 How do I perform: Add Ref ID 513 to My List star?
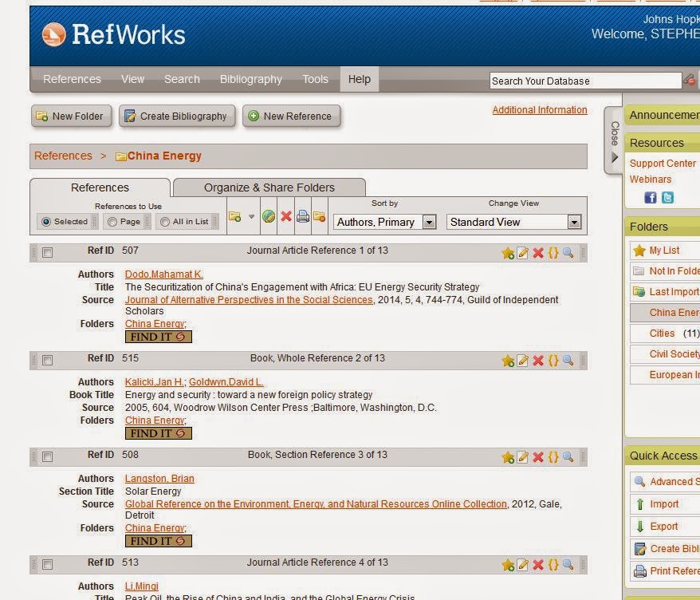click(x=508, y=565)
